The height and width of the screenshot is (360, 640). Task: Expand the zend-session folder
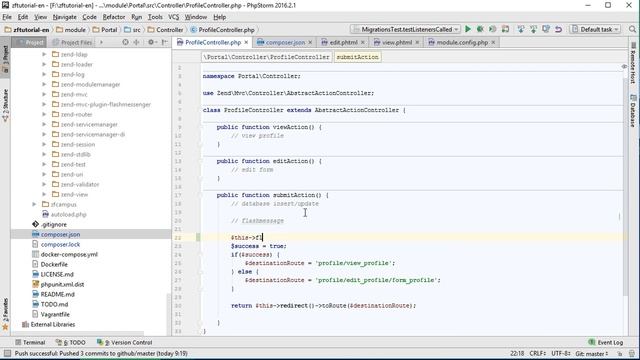pos(44,144)
